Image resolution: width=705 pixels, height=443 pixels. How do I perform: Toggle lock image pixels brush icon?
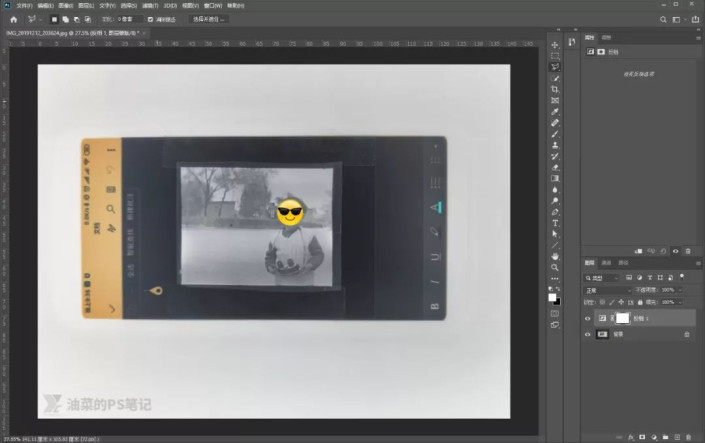tap(611, 302)
